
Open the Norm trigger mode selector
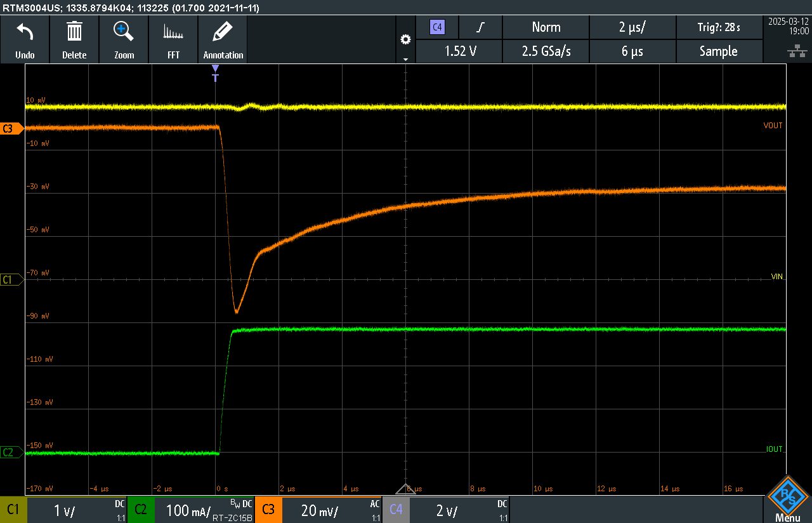[x=546, y=27]
